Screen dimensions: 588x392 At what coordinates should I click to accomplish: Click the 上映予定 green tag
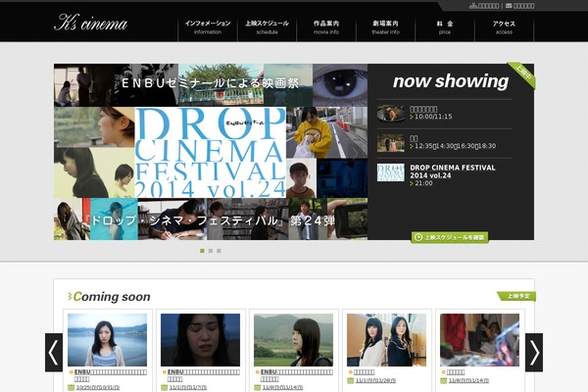(516, 296)
